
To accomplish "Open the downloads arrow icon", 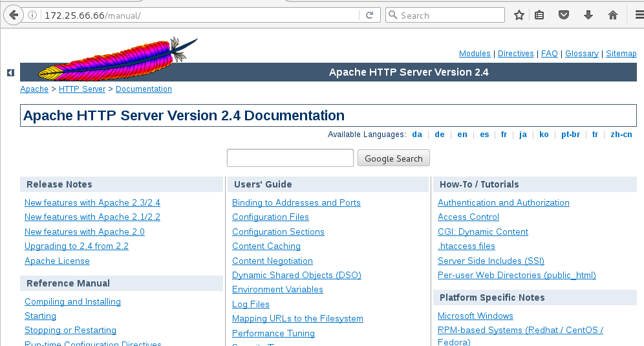I will coord(588,16).
